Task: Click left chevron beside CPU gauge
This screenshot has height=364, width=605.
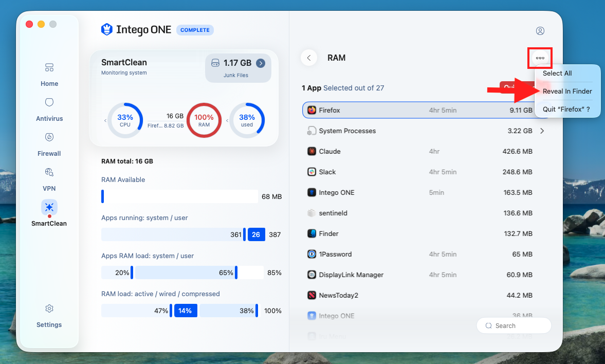Action: tap(105, 121)
